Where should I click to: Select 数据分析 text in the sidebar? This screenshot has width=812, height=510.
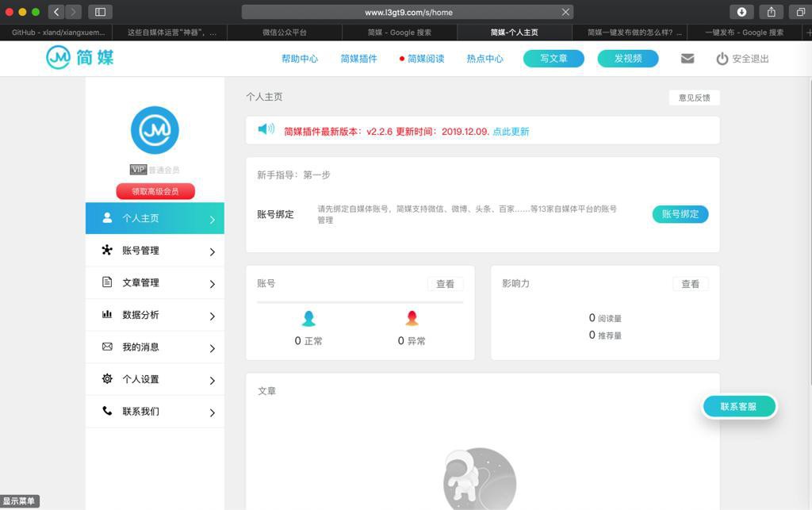point(140,314)
